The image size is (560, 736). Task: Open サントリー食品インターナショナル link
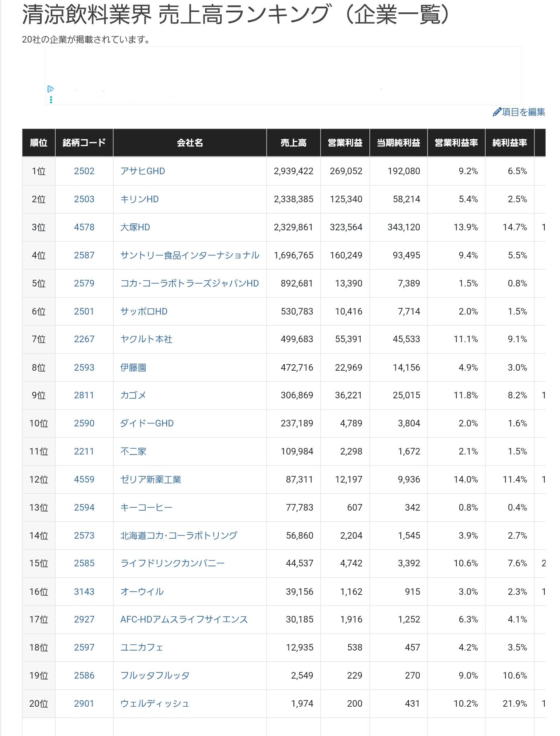[x=189, y=255]
